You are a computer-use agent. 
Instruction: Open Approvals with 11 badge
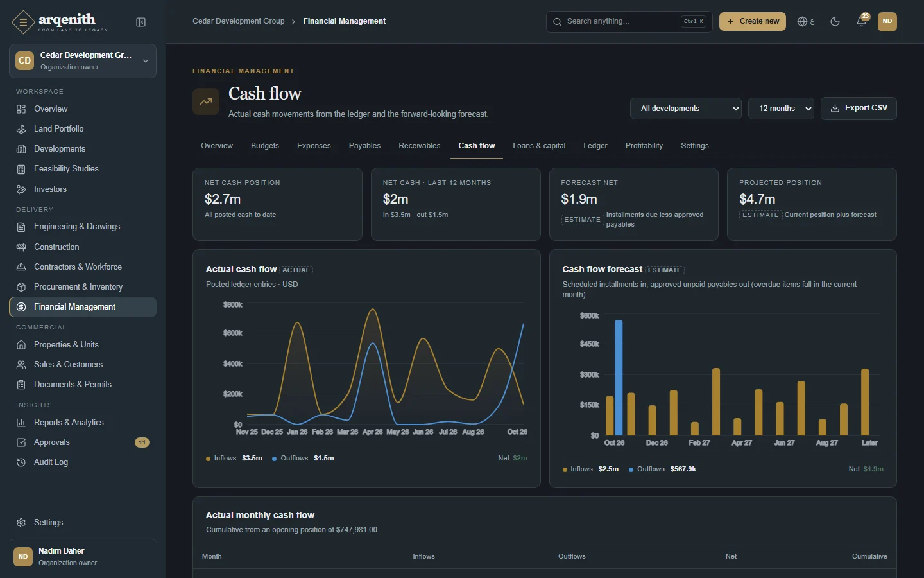click(83, 442)
